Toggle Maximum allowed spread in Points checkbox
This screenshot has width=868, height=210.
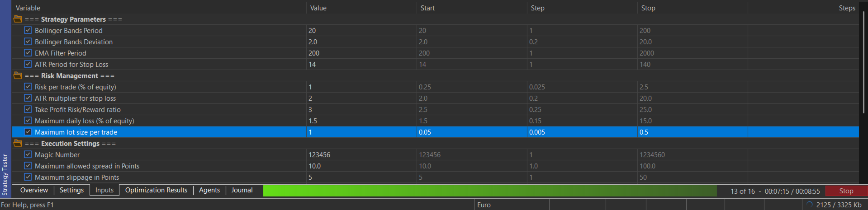28,166
